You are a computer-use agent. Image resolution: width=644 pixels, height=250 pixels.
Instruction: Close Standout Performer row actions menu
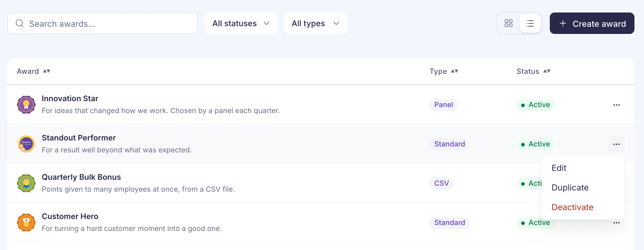617,144
